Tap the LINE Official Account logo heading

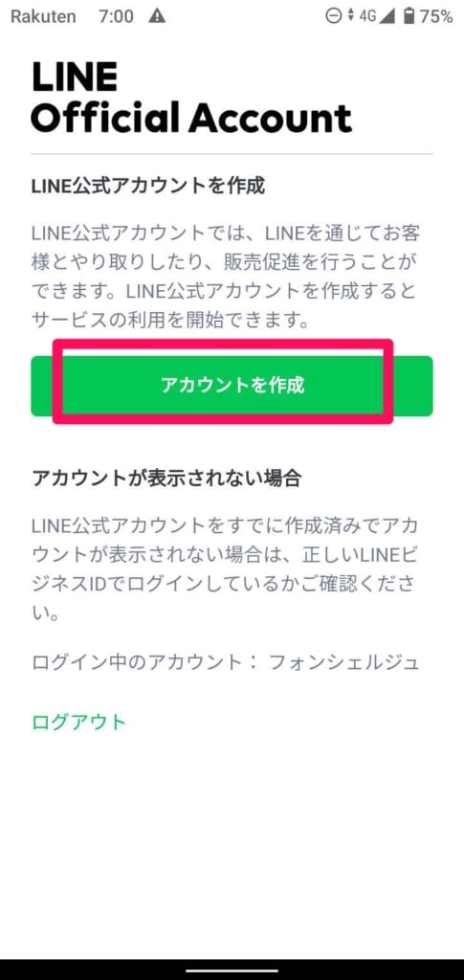tap(191, 99)
